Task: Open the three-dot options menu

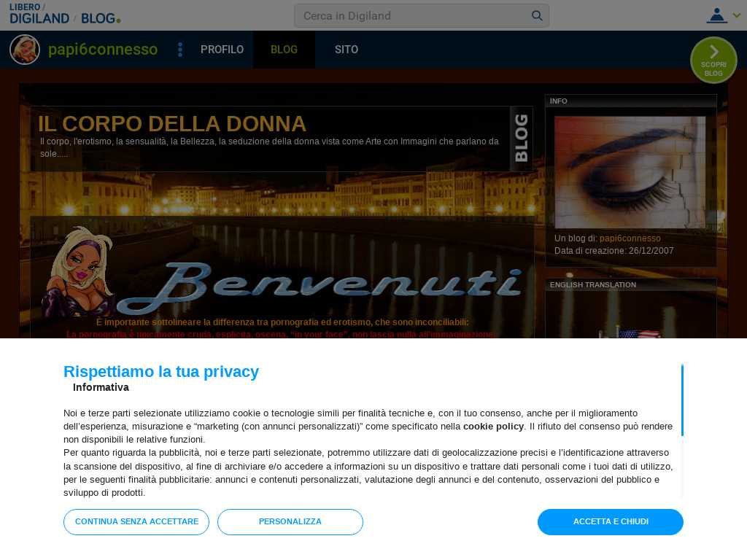Action: 180,50
